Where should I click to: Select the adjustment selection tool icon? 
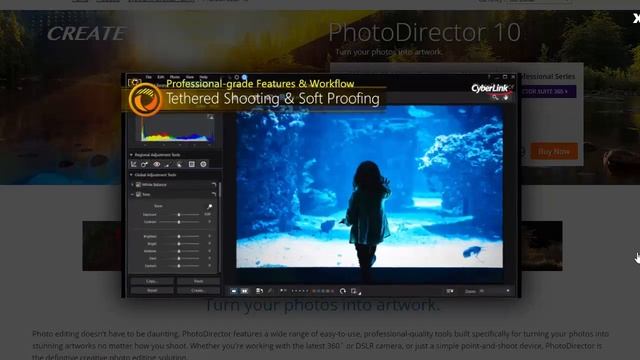point(180,164)
